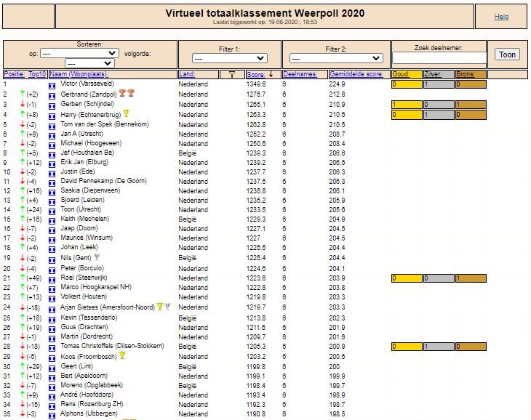This screenshot has height=420, width=531.
Task: Click the red sort arrow next to Score
Action: (x=271, y=74)
